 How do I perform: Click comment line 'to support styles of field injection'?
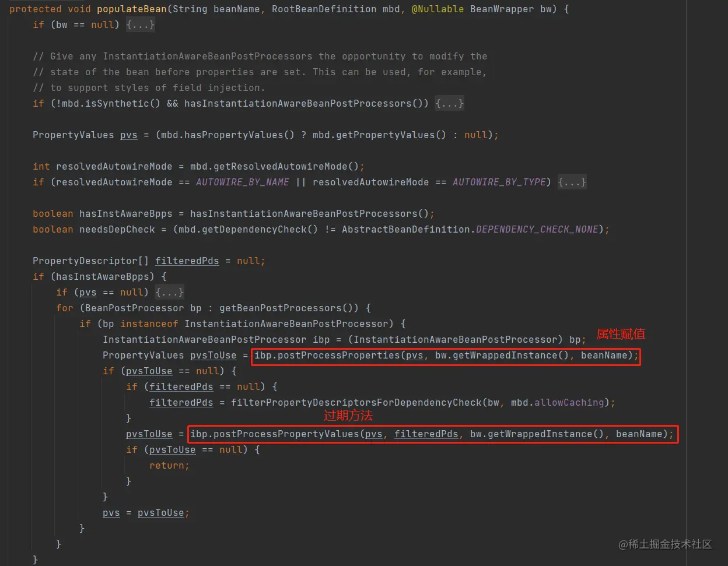[x=149, y=88]
